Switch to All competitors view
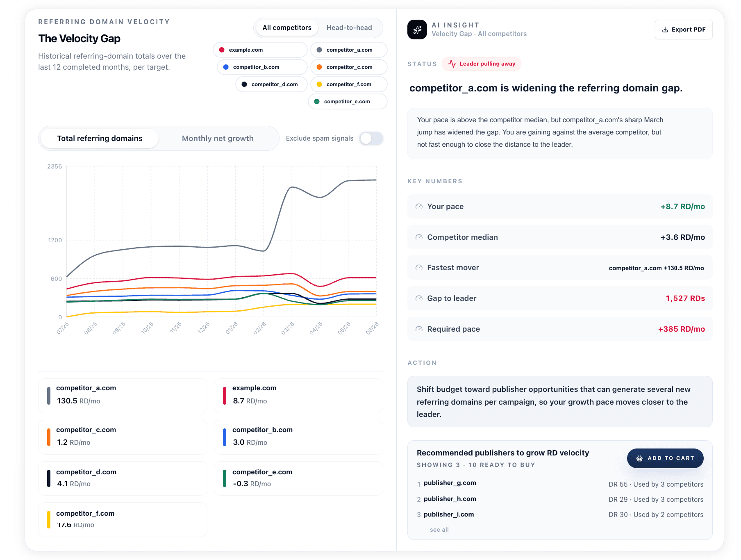741x560 pixels. 287,28
